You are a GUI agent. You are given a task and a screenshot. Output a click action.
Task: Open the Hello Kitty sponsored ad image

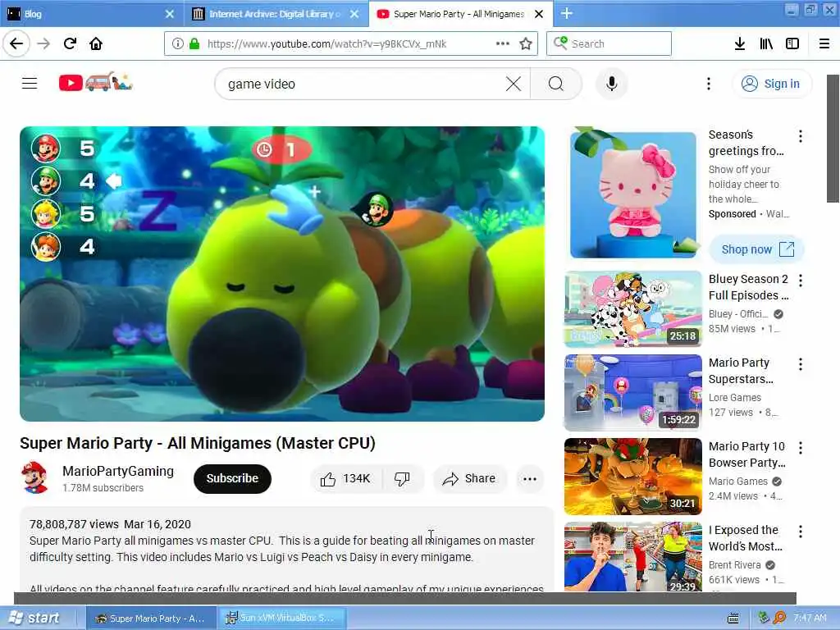point(633,194)
